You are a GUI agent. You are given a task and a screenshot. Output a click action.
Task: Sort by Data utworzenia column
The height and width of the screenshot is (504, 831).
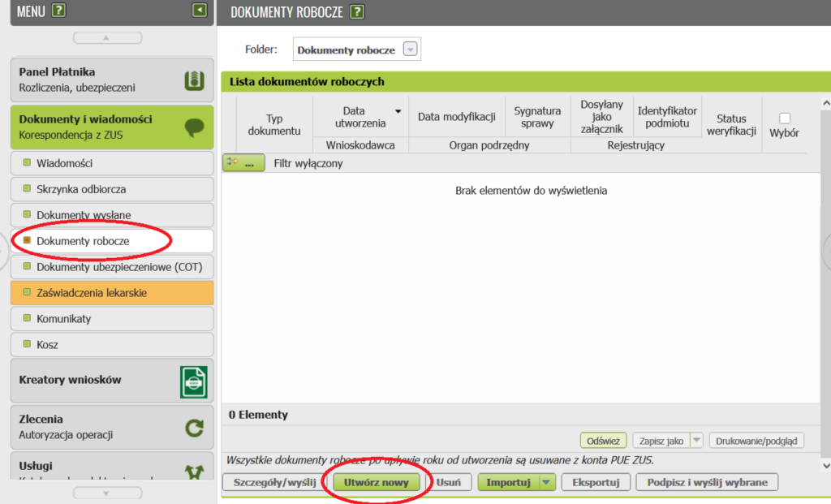(x=360, y=117)
